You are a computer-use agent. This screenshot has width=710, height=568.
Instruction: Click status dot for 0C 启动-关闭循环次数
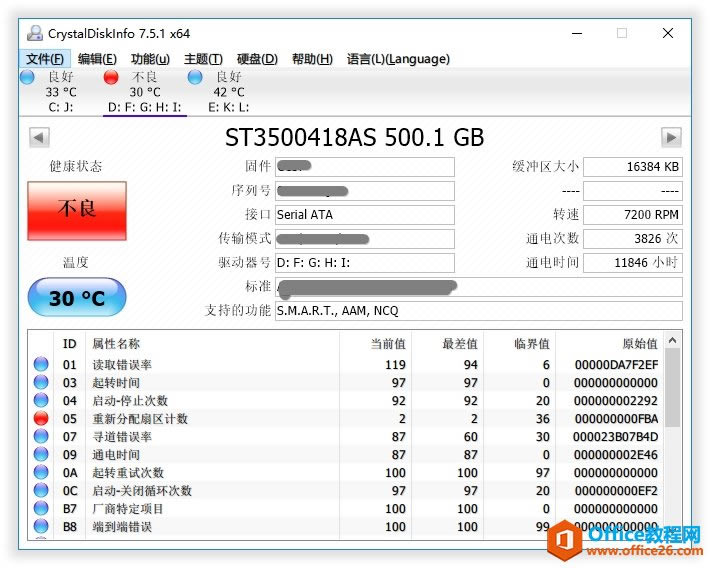tap(41, 491)
